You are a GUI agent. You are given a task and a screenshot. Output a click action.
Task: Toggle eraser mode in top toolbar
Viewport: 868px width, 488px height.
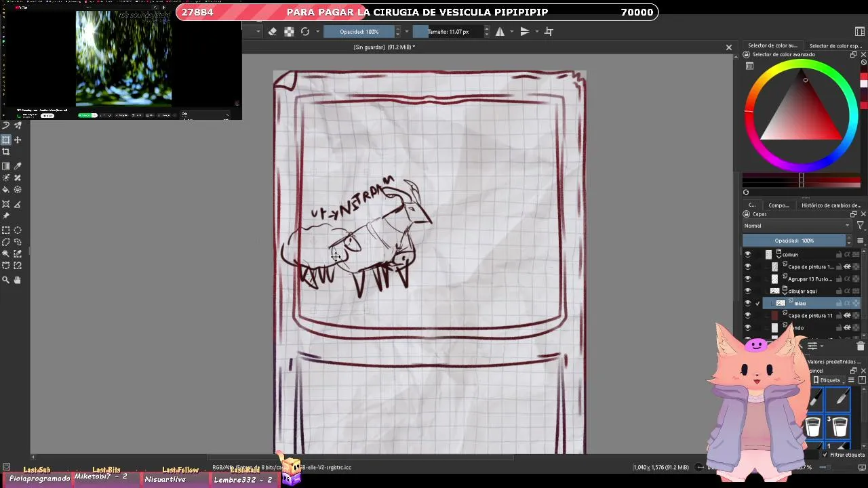click(x=273, y=31)
